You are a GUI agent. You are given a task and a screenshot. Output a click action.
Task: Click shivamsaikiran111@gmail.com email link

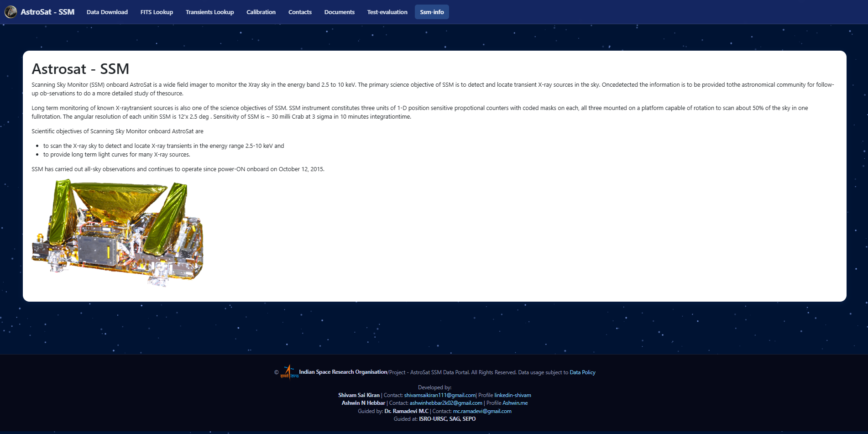440,395
